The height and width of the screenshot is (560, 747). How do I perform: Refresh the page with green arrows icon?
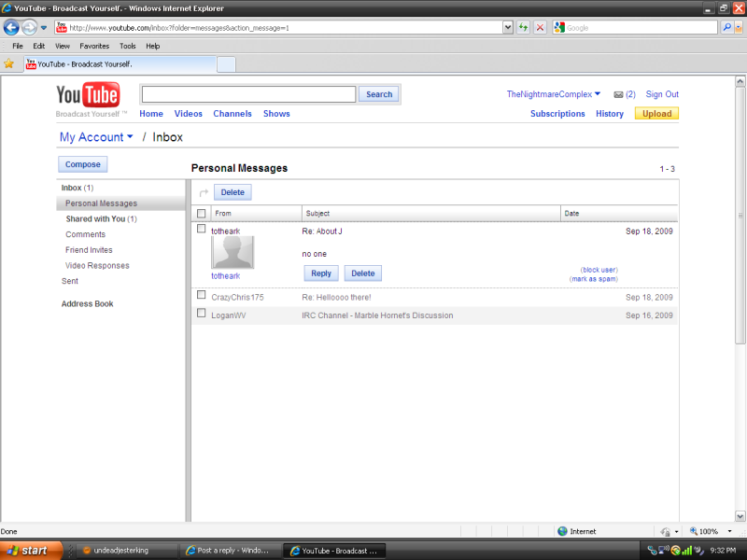524,28
